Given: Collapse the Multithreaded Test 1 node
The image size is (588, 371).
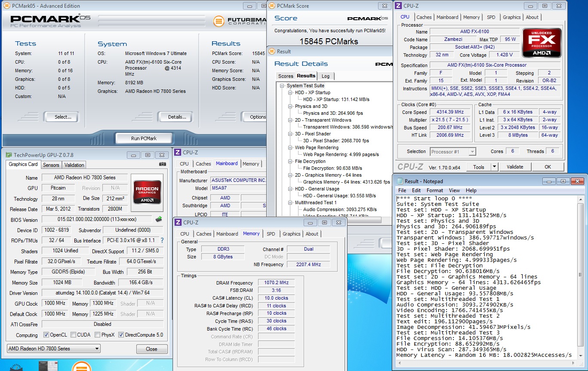Looking at the screenshot, I should pyautogui.click(x=290, y=202).
